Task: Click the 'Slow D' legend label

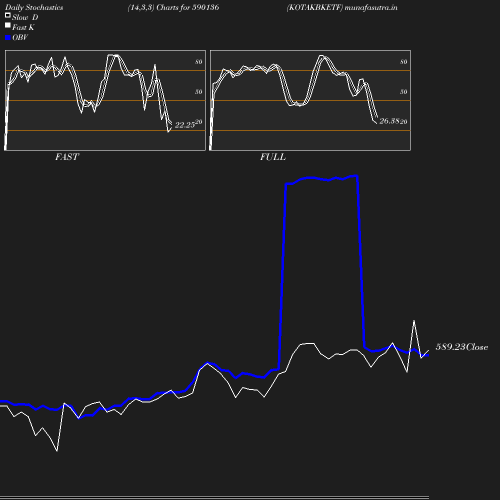Action: (x=25, y=17)
